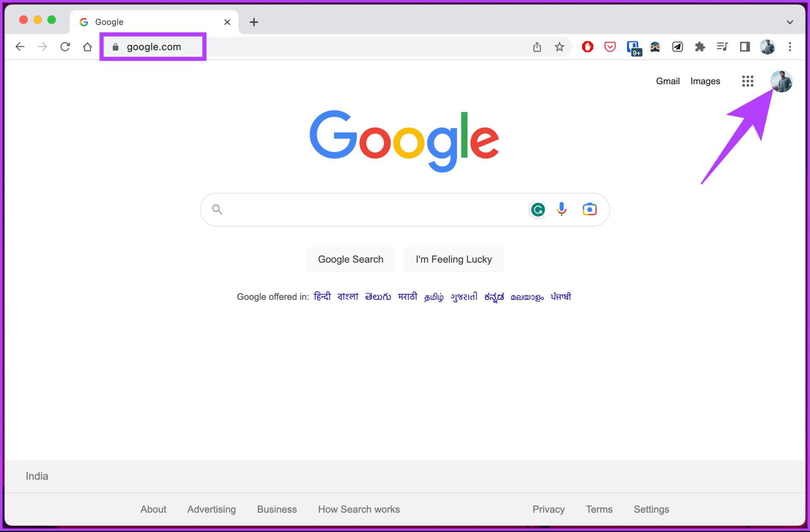The width and height of the screenshot is (810, 532).
Task: Toggle the browser side panel
Action: 745,46
